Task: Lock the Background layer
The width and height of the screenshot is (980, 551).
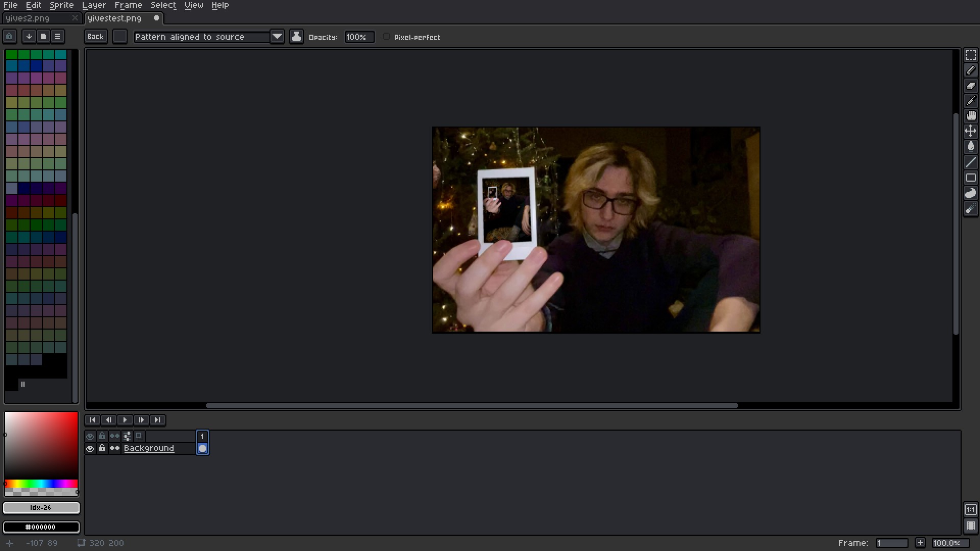Action: tap(102, 448)
